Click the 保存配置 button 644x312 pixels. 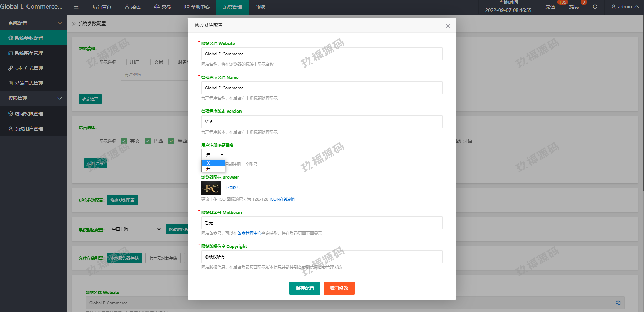[x=305, y=288]
